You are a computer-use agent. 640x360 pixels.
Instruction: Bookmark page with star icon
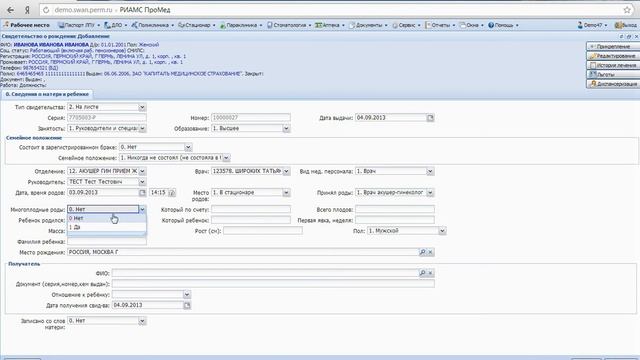click(x=627, y=10)
